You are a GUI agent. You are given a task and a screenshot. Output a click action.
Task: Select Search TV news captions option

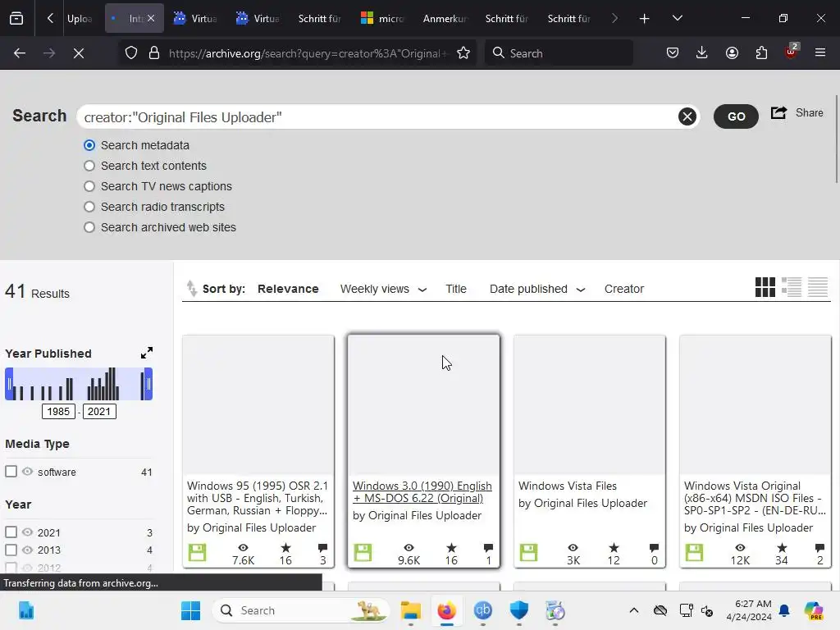coord(89,186)
